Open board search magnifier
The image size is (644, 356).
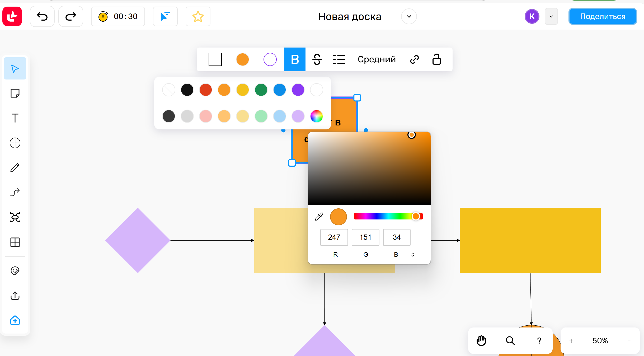(x=510, y=341)
